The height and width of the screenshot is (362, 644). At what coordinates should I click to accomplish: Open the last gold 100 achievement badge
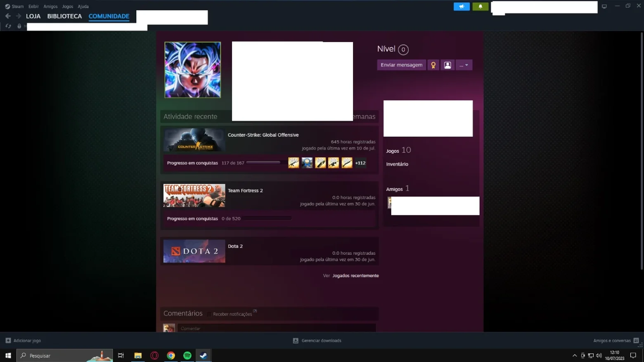pos(347,163)
